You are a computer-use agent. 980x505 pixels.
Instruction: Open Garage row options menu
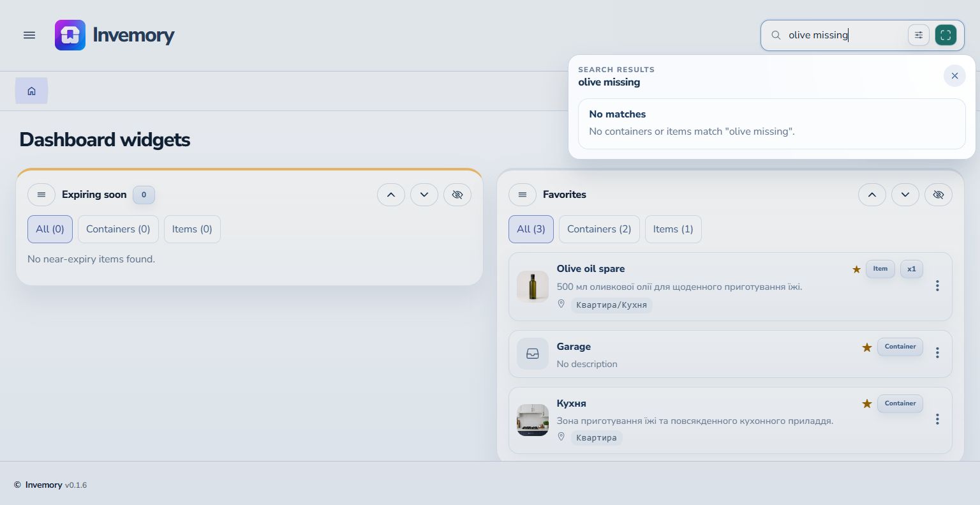click(x=937, y=352)
